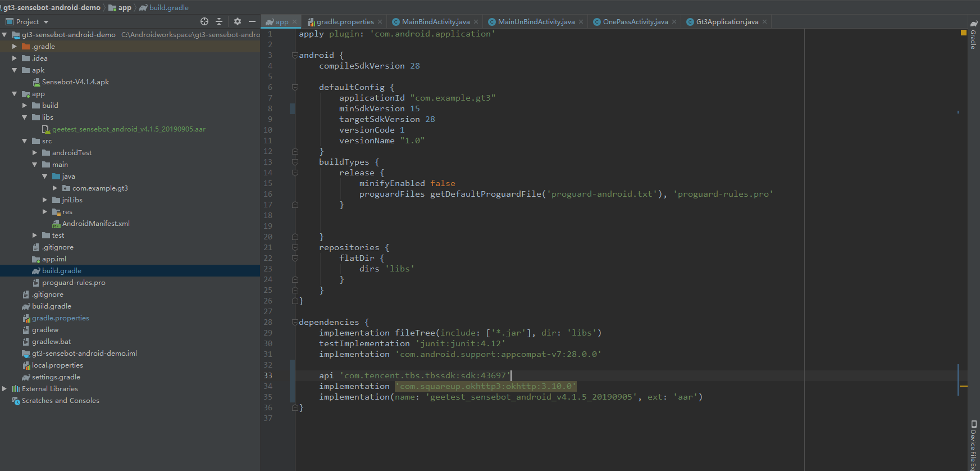The height and width of the screenshot is (471, 980).
Task: Click yellow warning stripe marker on scrollbar
Action: tap(964, 386)
